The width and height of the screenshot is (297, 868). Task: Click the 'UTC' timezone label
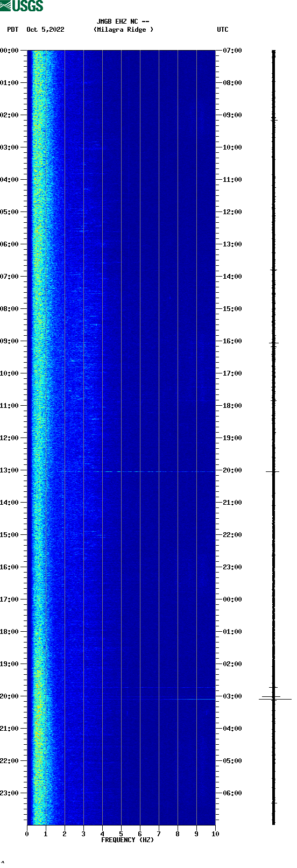[223, 30]
